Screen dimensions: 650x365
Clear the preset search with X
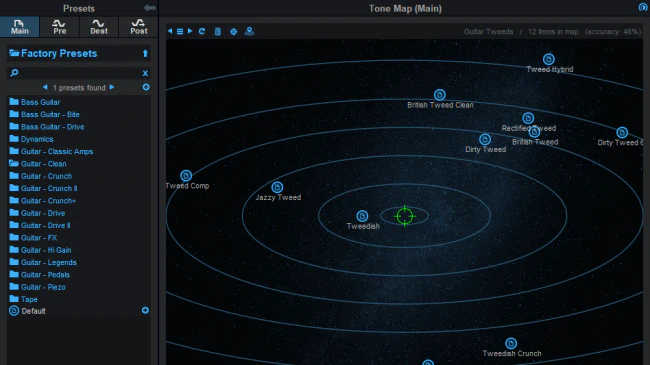coord(145,73)
